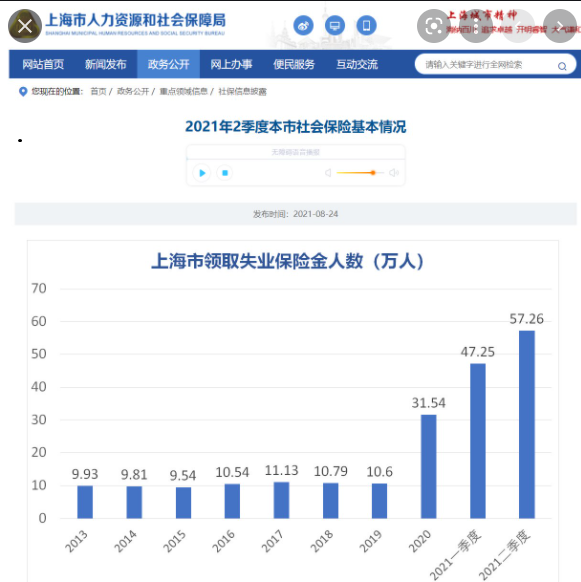This screenshot has width=581, height=582.
Task: Click the 2021二季度 bar labeled 57.26
Action: click(x=527, y=424)
